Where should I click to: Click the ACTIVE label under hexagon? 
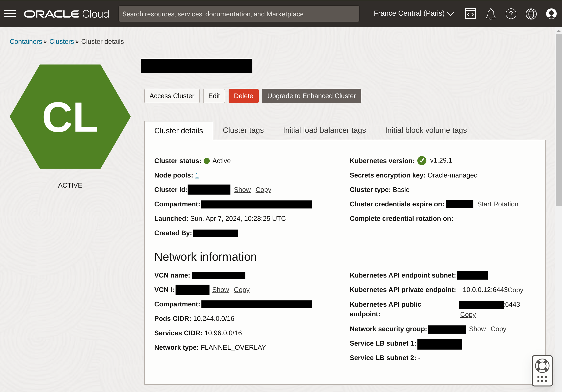point(70,185)
